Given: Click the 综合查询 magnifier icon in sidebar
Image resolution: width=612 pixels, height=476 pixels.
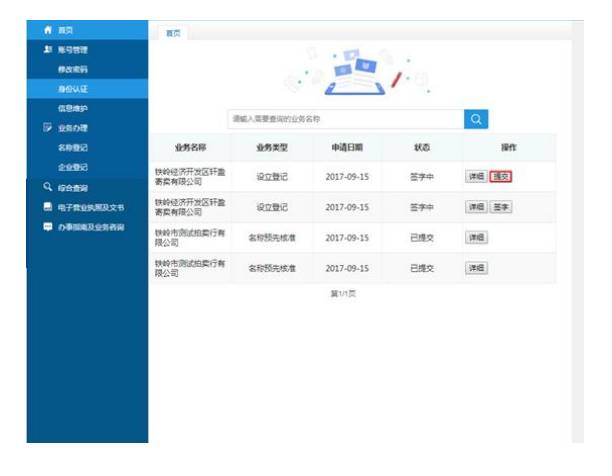Looking at the screenshot, I should point(48,187).
